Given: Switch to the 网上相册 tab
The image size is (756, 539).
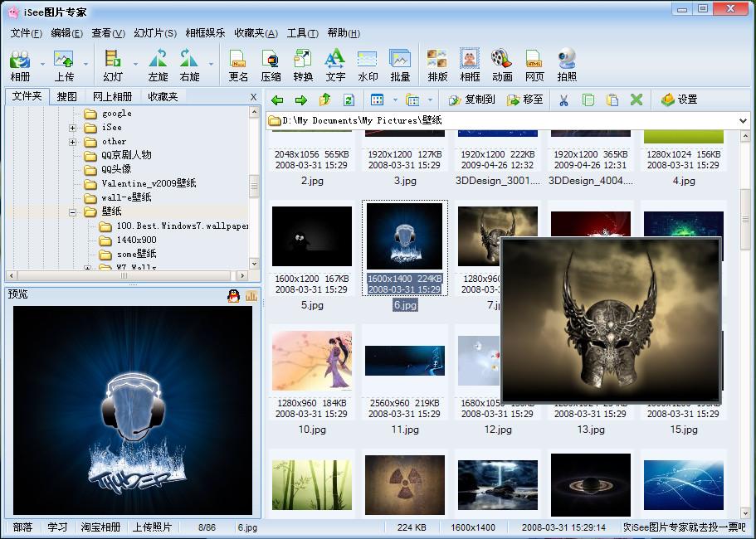Looking at the screenshot, I should click(112, 97).
